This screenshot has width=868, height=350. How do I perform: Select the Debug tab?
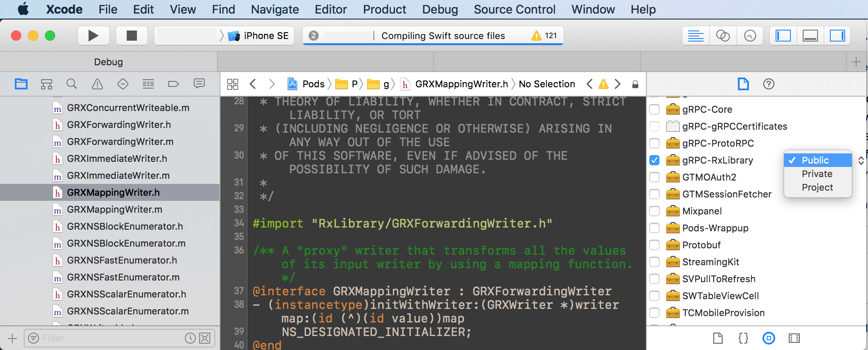tap(108, 62)
